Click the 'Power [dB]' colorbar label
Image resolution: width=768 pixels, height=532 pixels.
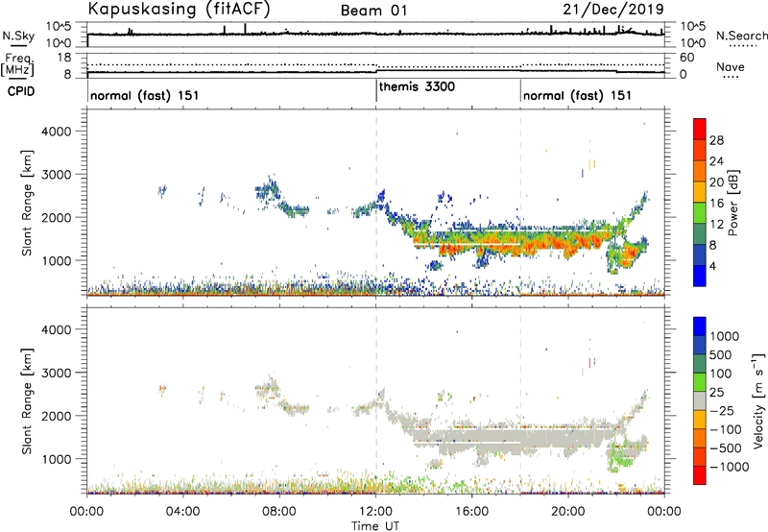click(x=732, y=203)
